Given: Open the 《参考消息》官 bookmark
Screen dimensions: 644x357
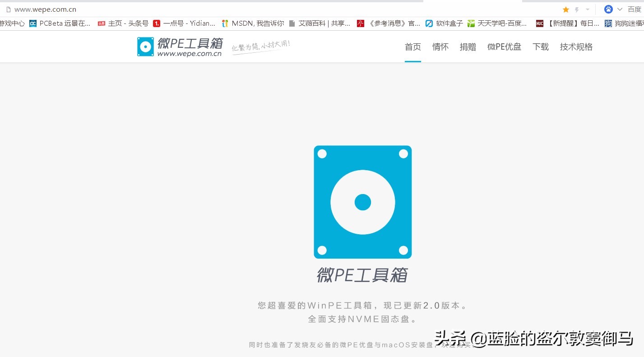Looking at the screenshot, I should tap(389, 23).
